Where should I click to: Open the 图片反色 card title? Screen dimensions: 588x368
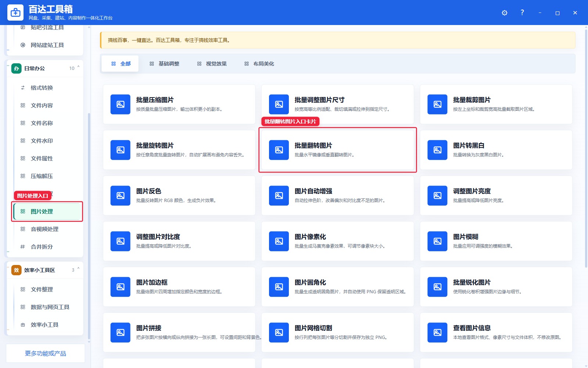[x=148, y=191]
